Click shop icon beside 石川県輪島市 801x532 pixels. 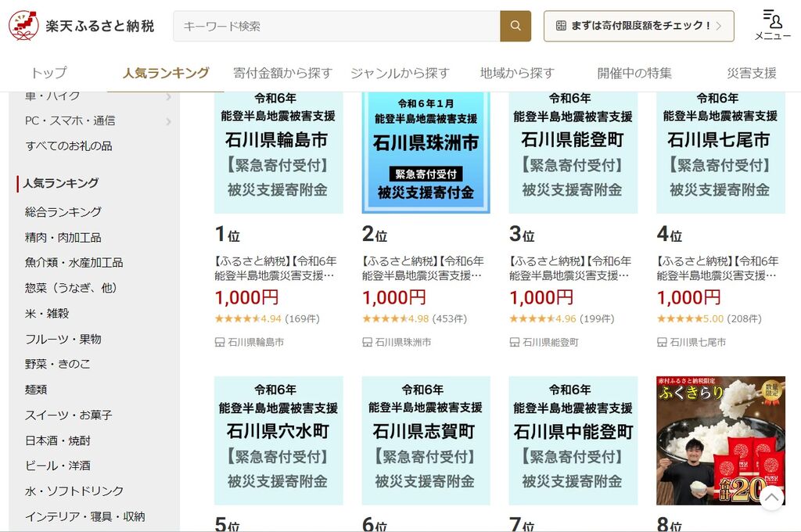[220, 342]
